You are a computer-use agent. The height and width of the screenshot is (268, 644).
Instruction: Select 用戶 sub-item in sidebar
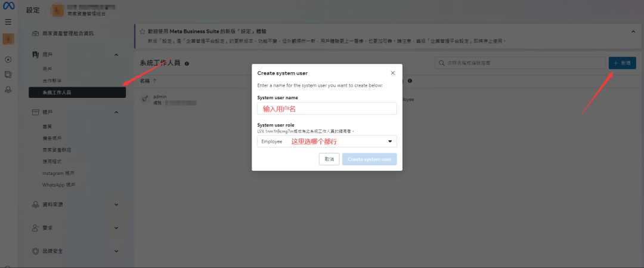[47, 69]
